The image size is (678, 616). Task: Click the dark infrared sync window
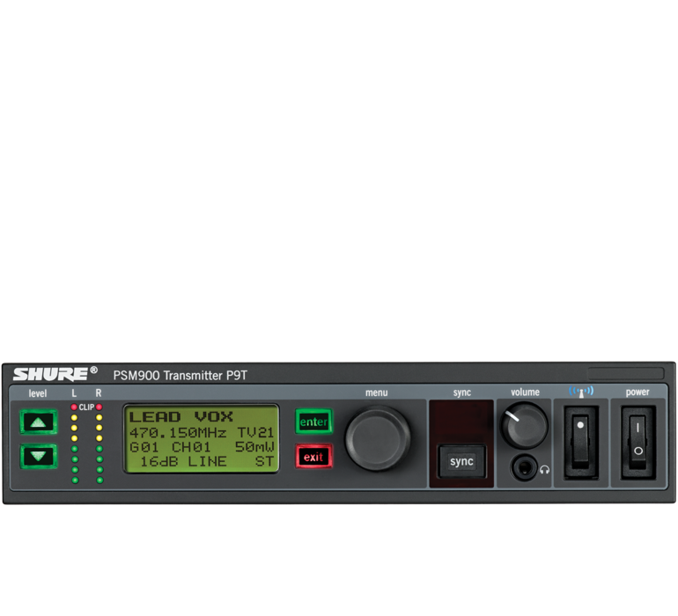pos(461,421)
